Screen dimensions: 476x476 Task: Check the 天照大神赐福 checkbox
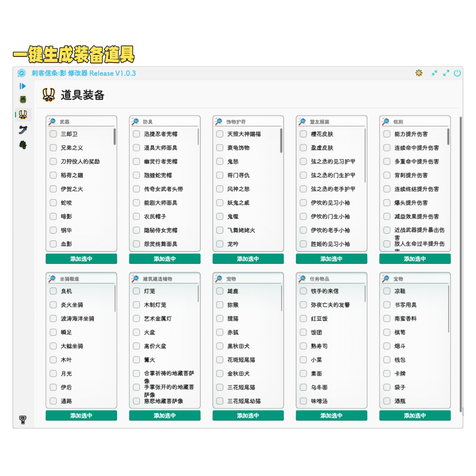[x=220, y=134]
